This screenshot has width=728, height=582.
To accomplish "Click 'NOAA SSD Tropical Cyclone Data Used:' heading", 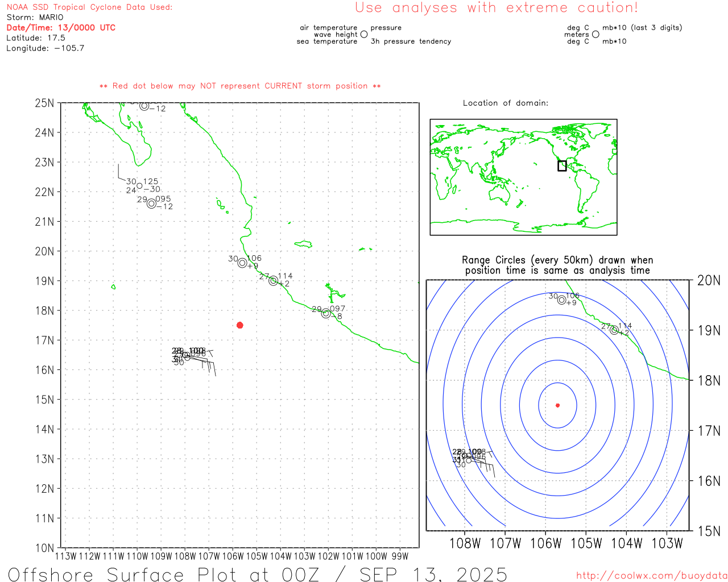I will click(89, 7).
